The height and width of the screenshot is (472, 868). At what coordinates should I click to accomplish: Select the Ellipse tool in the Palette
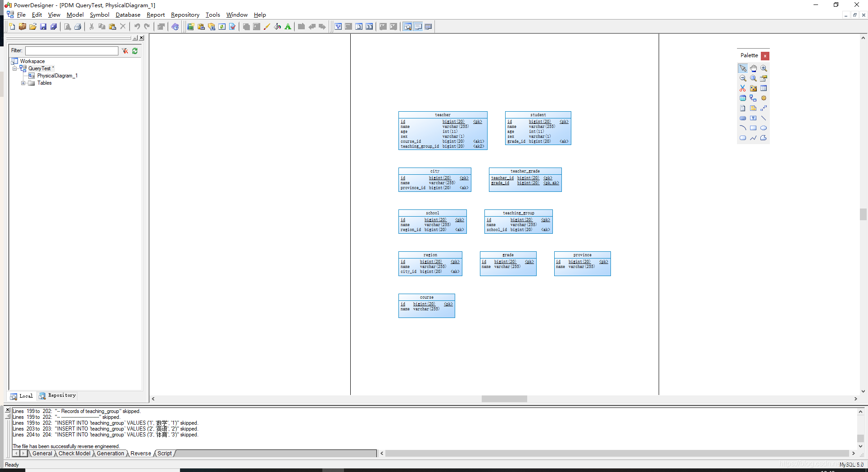coord(764,128)
